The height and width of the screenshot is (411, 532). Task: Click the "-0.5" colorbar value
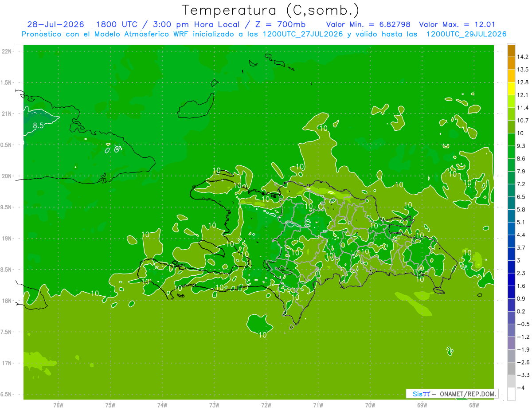(523, 324)
